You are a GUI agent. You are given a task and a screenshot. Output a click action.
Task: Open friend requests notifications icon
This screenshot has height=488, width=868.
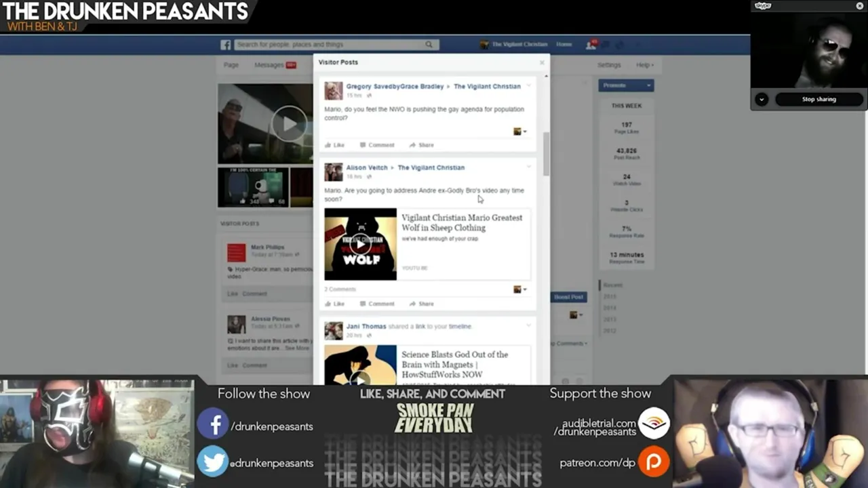coord(591,45)
